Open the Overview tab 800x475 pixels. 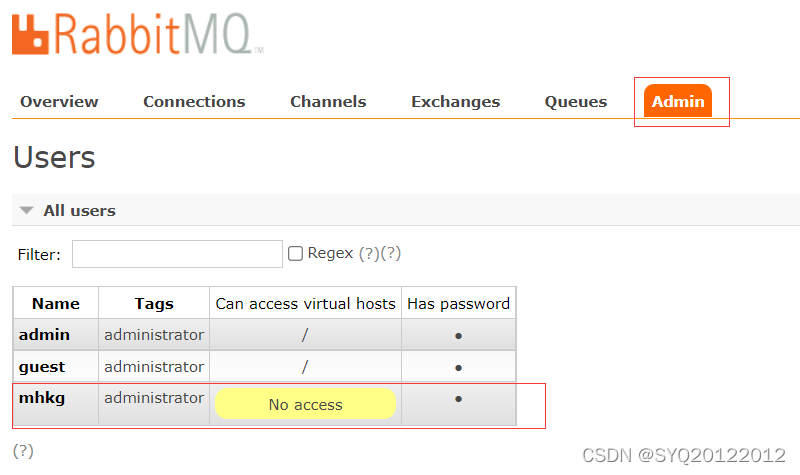[59, 101]
